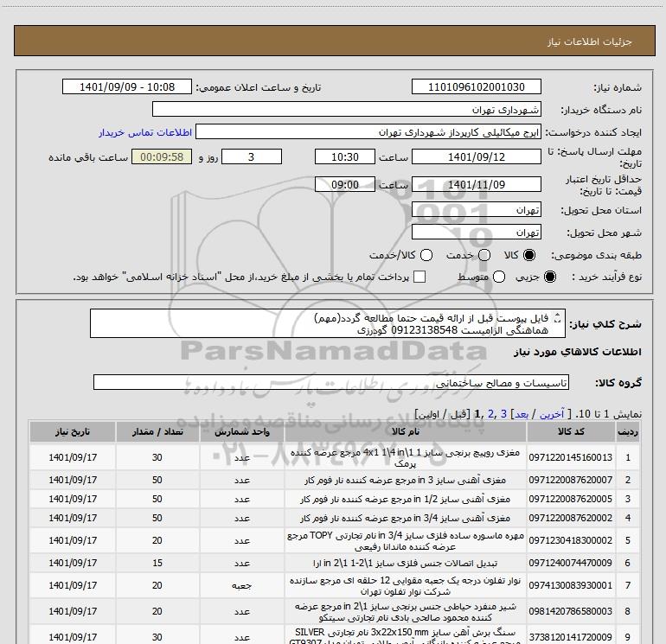Click the شهر محل تحویل field
Screen dimensions: 666x644
[x=476, y=233]
